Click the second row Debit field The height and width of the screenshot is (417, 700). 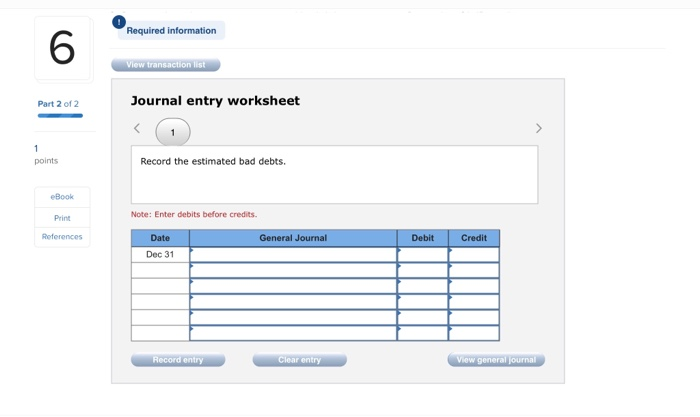click(x=423, y=270)
